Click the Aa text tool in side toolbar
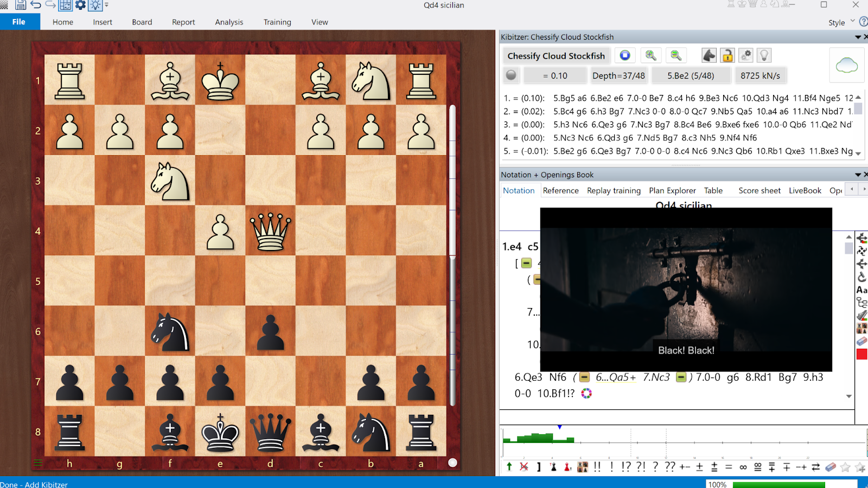Screen dimensions: 868x488 pos(861,290)
